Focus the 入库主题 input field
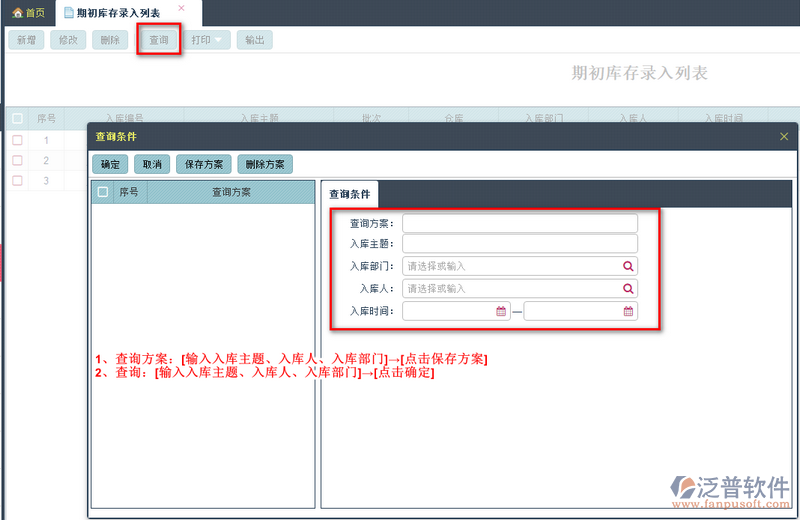 tap(520, 244)
